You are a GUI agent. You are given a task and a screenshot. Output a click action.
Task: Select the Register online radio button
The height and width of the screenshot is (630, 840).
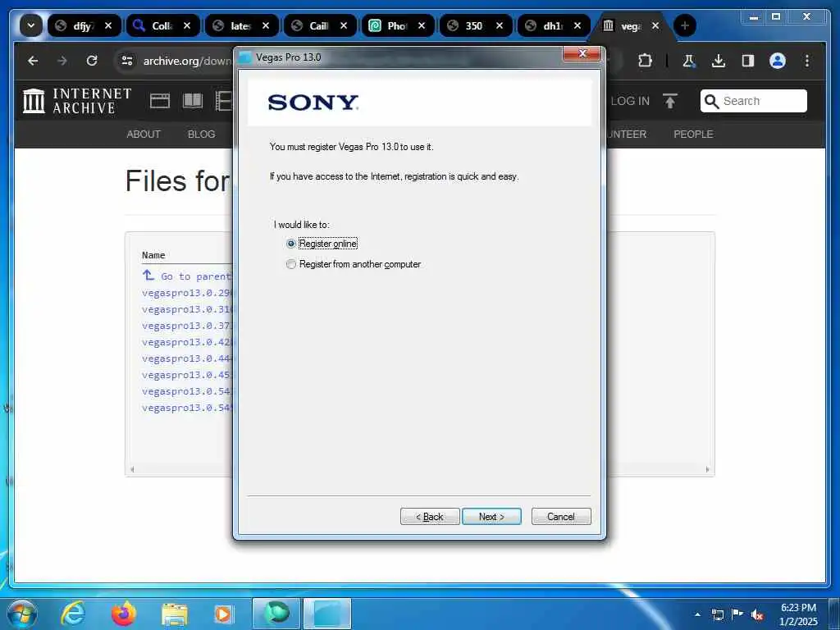[x=291, y=244]
